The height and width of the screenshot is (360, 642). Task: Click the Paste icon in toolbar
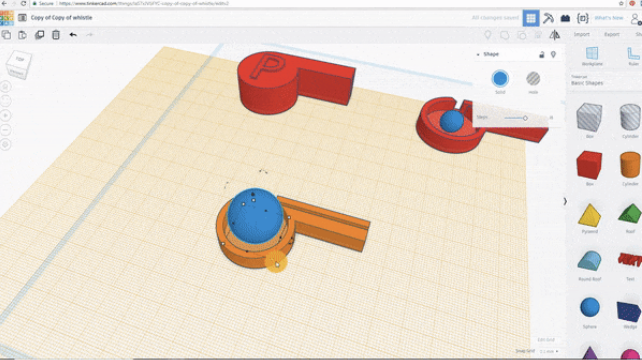[23, 35]
